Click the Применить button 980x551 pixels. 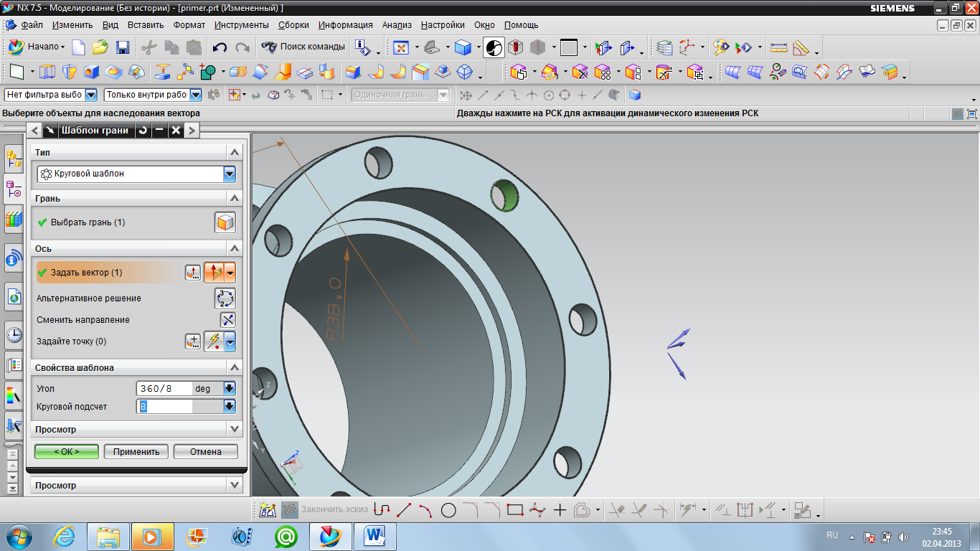(x=136, y=452)
